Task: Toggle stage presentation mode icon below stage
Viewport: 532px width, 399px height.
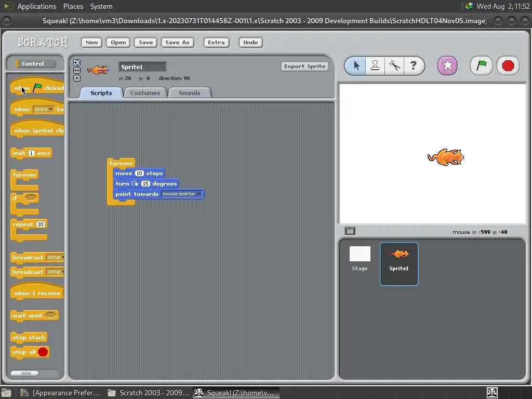Action: click(x=350, y=231)
